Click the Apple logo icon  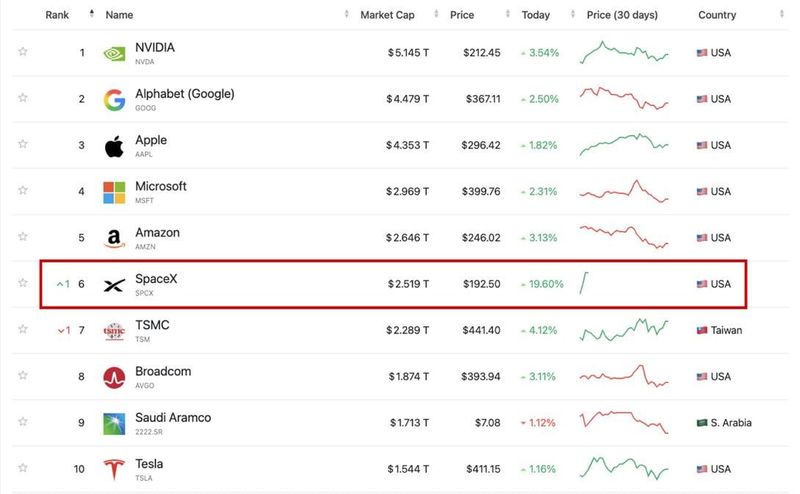(x=114, y=146)
